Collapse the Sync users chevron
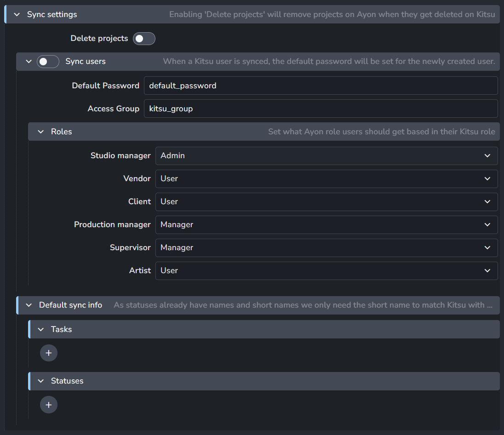 click(29, 62)
